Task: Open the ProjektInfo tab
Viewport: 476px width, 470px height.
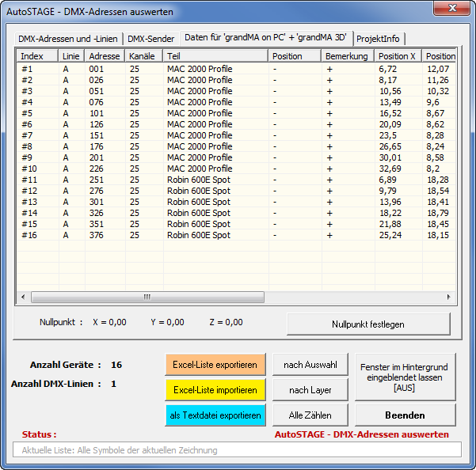Action: (379, 39)
